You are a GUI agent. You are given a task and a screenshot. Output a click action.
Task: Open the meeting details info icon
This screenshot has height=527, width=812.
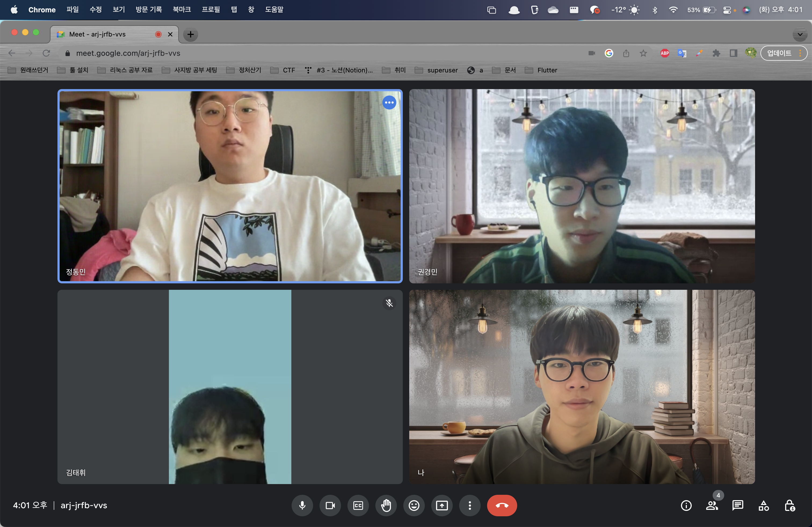pyautogui.click(x=686, y=505)
